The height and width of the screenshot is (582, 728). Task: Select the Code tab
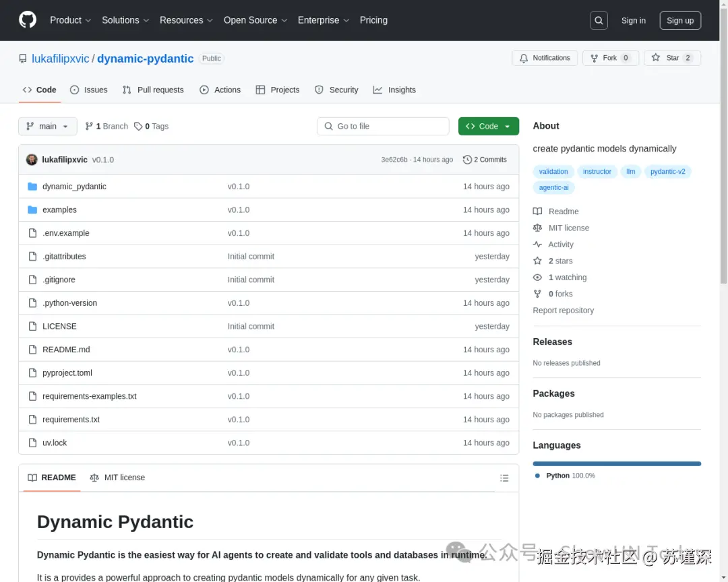click(40, 90)
